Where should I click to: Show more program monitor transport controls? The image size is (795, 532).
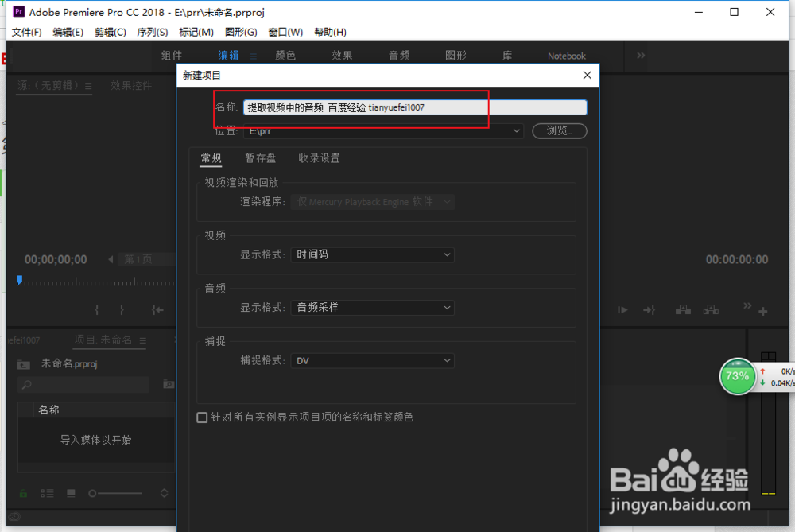coord(747,306)
